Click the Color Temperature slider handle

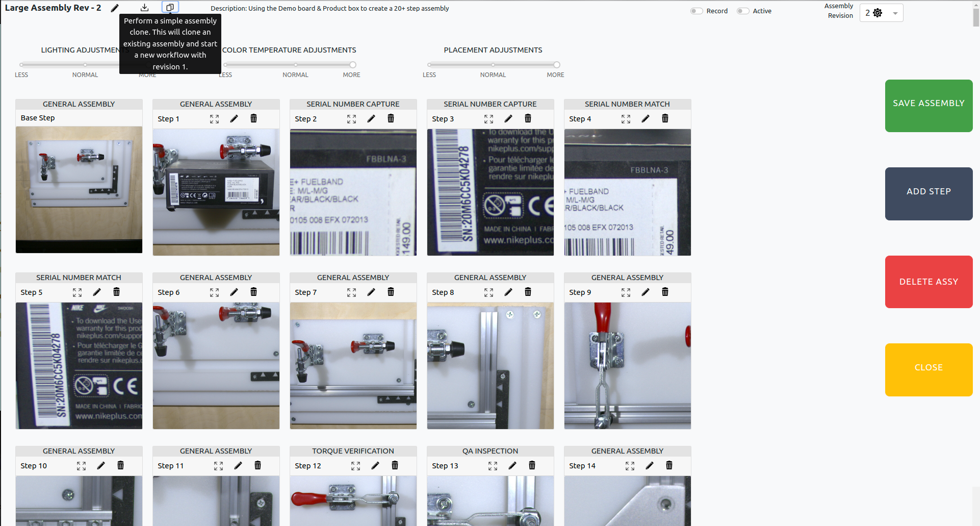coord(353,65)
